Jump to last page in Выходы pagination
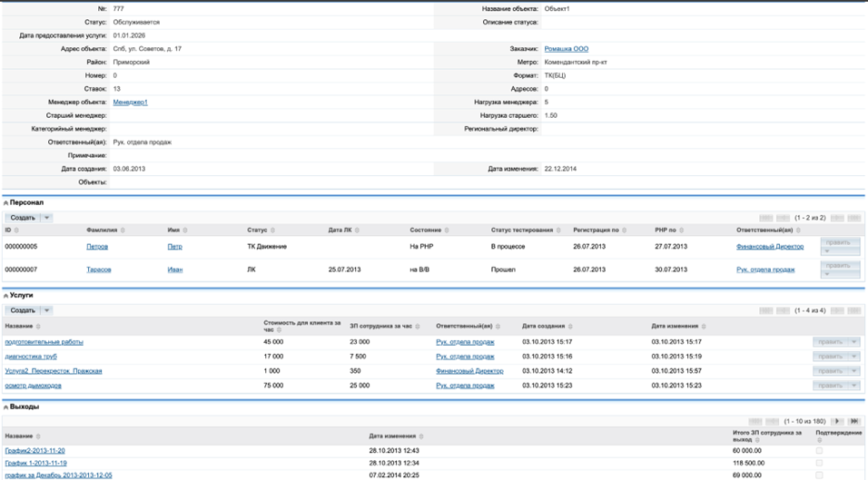Screen dimensions: 868x480 click(854, 421)
